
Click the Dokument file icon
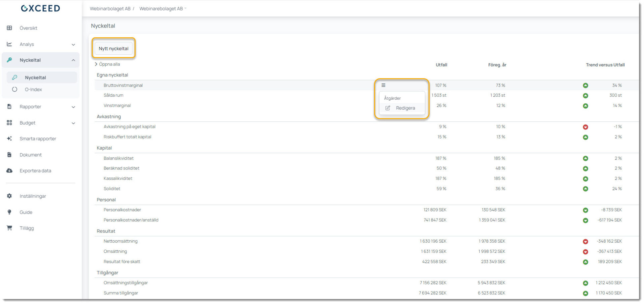tap(9, 155)
